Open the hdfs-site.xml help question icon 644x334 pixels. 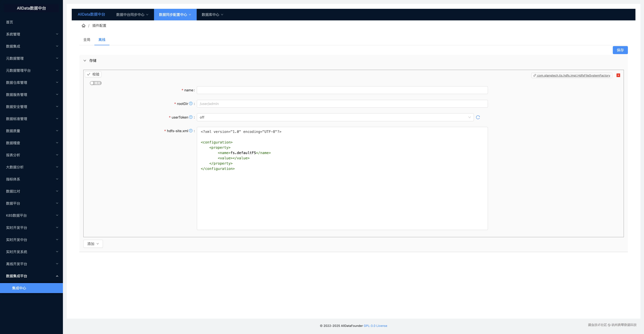191,131
